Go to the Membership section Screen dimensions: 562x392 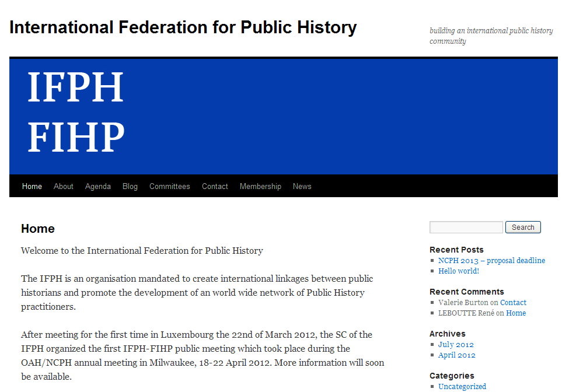260,186
